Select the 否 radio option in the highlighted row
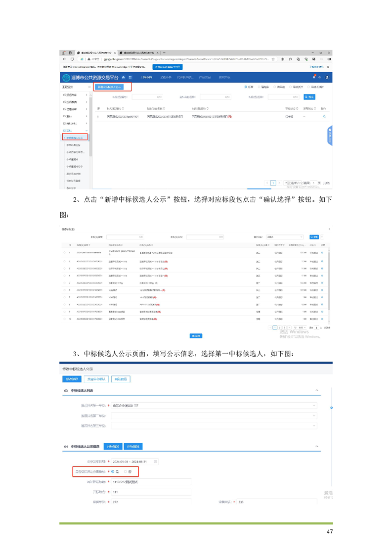Viewport: 392px width, 555px height. pyautogui.click(x=126, y=471)
